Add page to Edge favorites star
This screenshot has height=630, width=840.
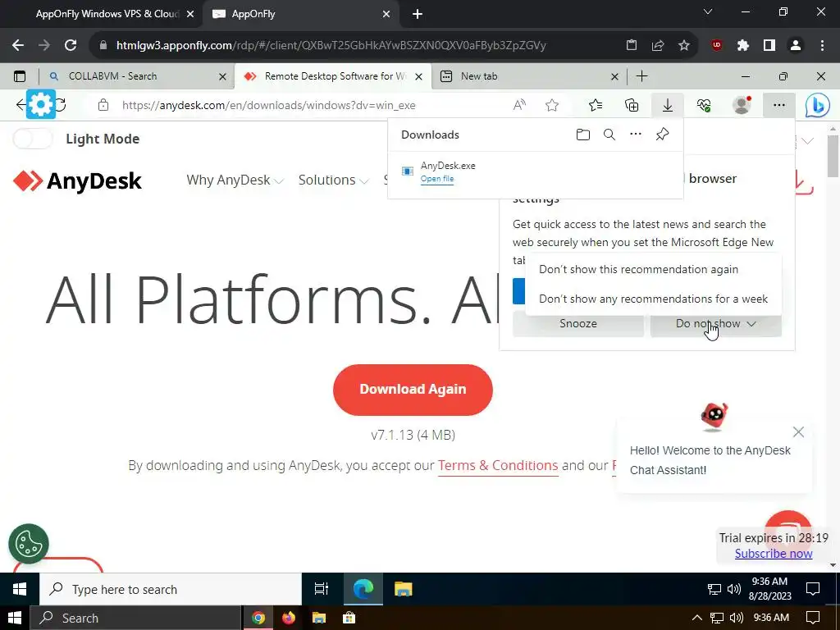coord(552,106)
